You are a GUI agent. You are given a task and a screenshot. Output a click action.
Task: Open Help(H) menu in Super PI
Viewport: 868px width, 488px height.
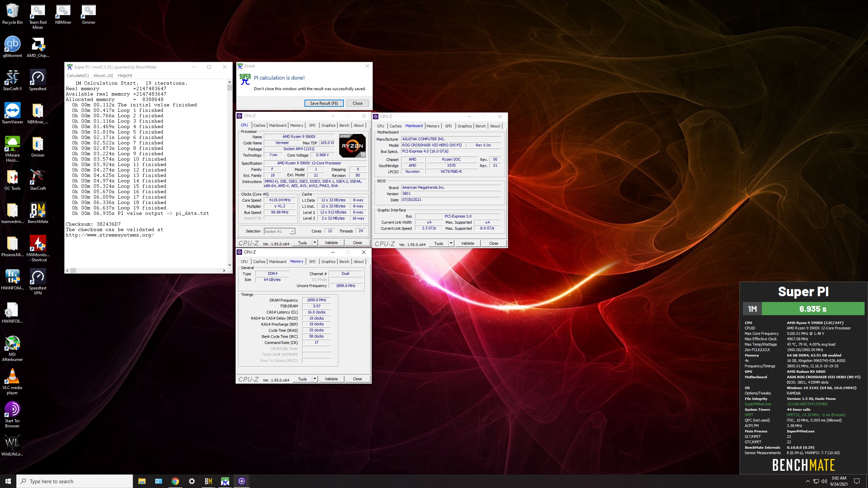pyautogui.click(x=125, y=76)
